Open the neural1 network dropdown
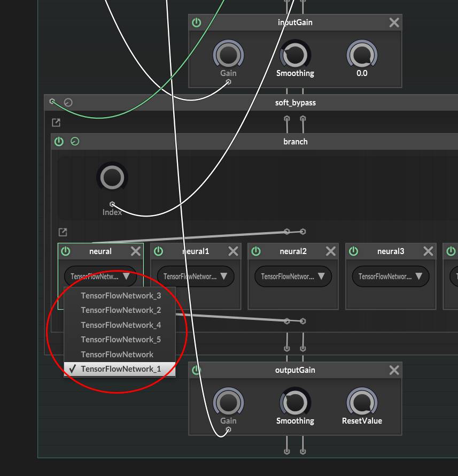458x476 pixels. pyautogui.click(x=196, y=277)
